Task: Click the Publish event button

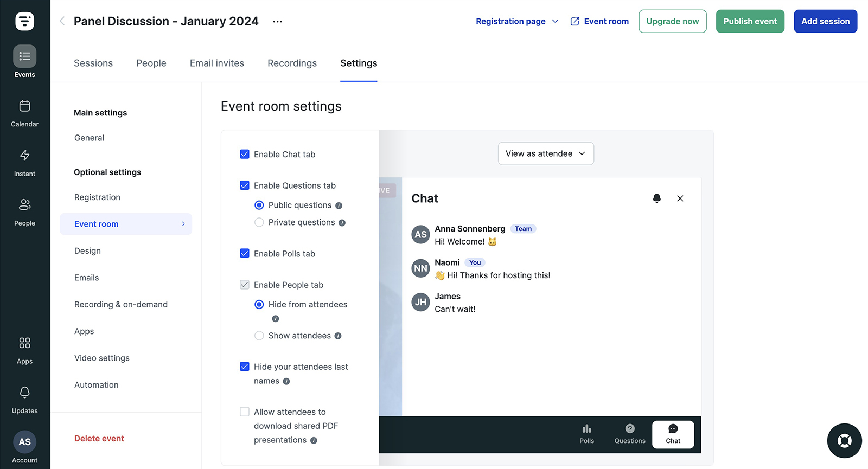Action: pyautogui.click(x=750, y=21)
